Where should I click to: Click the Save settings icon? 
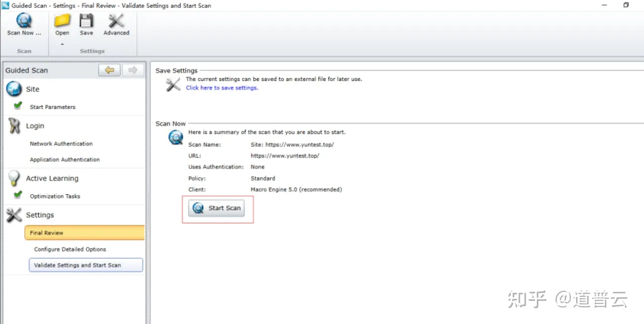point(86,21)
